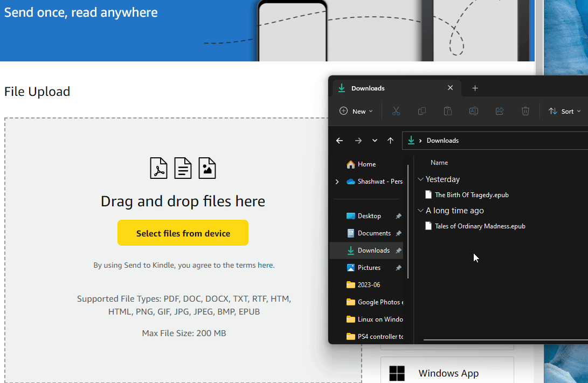Add a new Explorer tab
The height and width of the screenshot is (383, 588).
coord(475,88)
